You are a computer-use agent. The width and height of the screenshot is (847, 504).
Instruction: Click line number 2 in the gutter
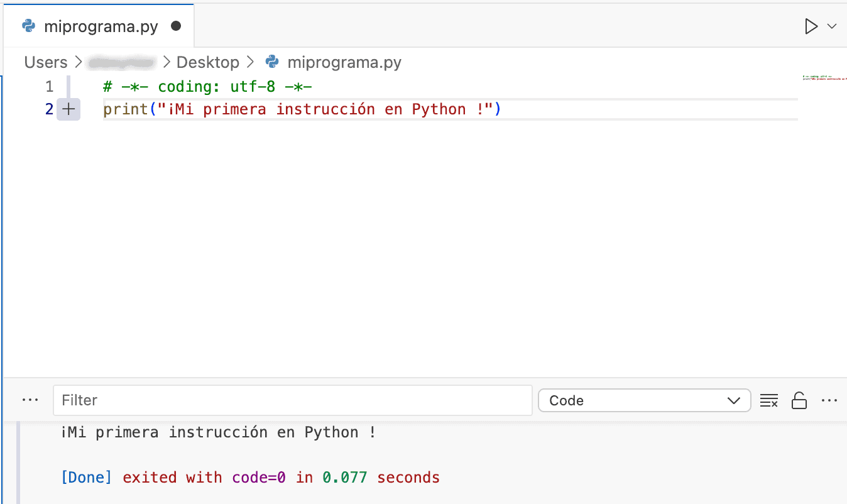[48, 109]
